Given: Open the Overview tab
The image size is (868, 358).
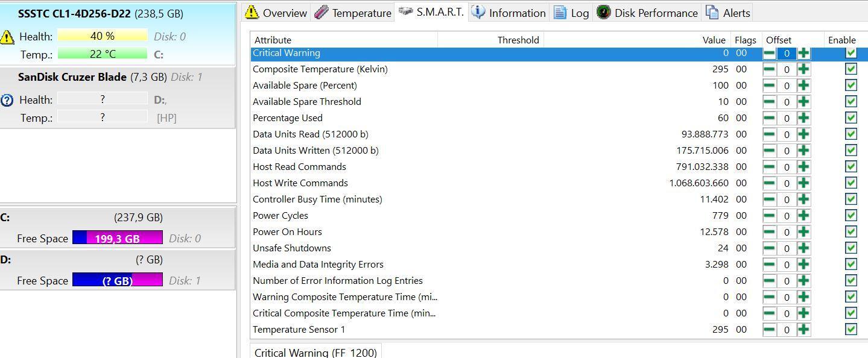Looking at the screenshot, I should (276, 13).
